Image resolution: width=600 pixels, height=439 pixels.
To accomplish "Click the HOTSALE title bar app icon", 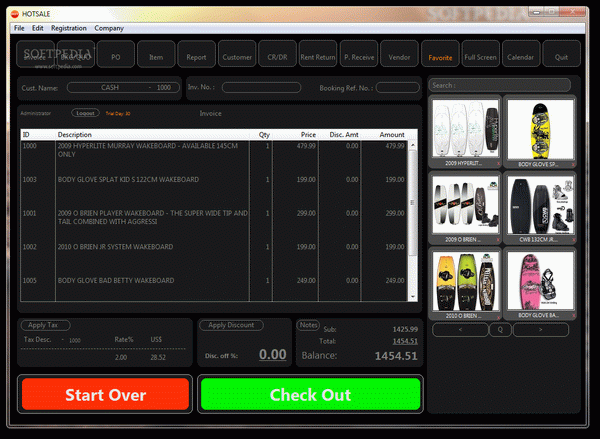I will [15, 14].
